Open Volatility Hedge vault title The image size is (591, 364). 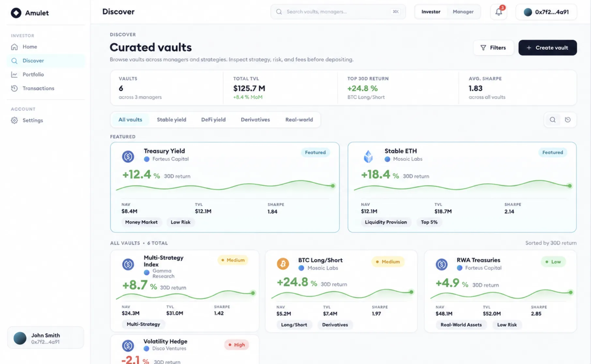pos(165,341)
